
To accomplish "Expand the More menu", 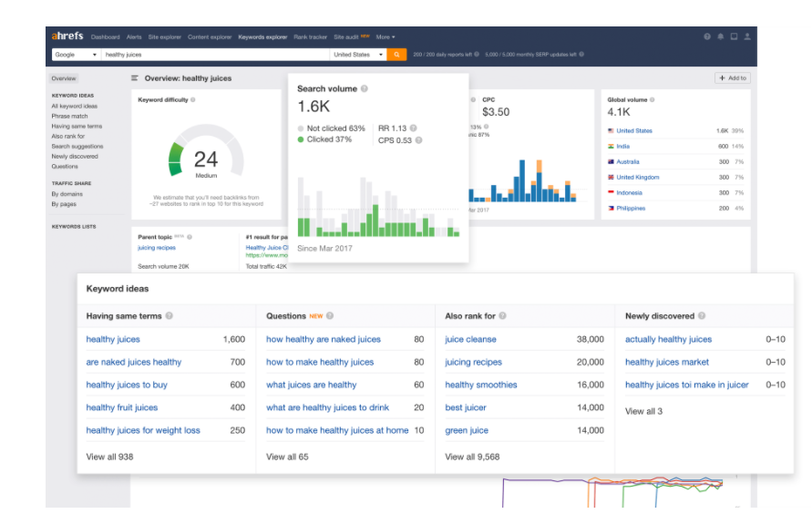I will click(385, 37).
